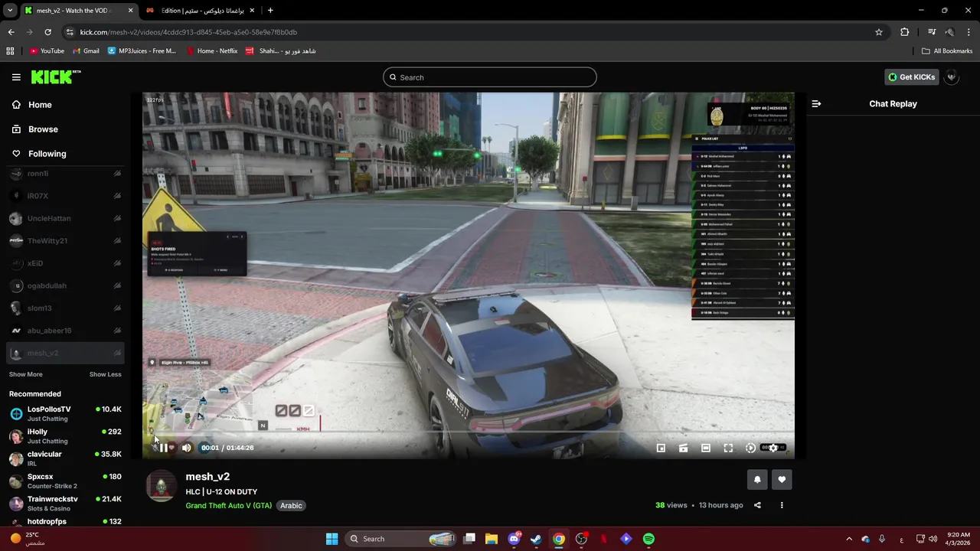This screenshot has width=980, height=551.
Task: Toggle notifications icon beside UncleHattan
Action: (117, 218)
